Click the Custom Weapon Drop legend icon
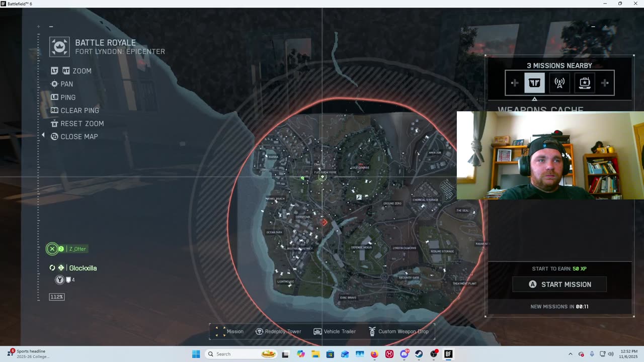The image size is (644, 362). coord(372,331)
